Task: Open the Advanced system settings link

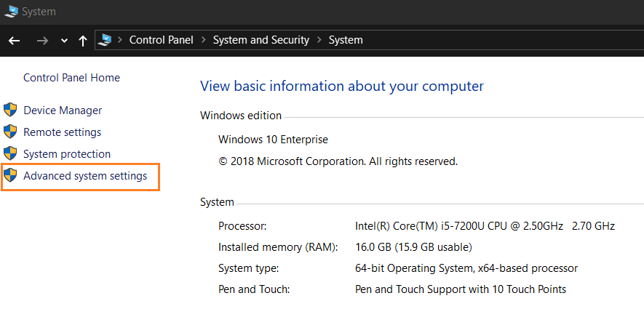Action: pos(85,176)
